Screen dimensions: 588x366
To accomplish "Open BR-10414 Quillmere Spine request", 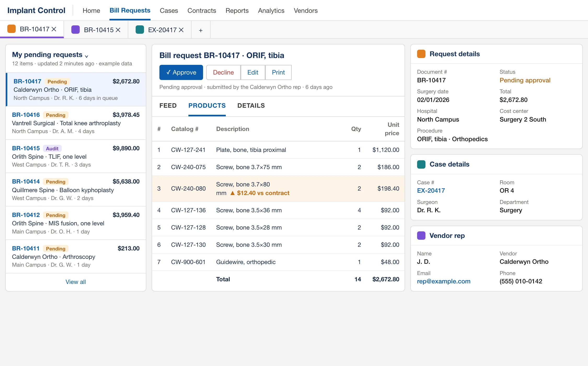I will pos(76,190).
